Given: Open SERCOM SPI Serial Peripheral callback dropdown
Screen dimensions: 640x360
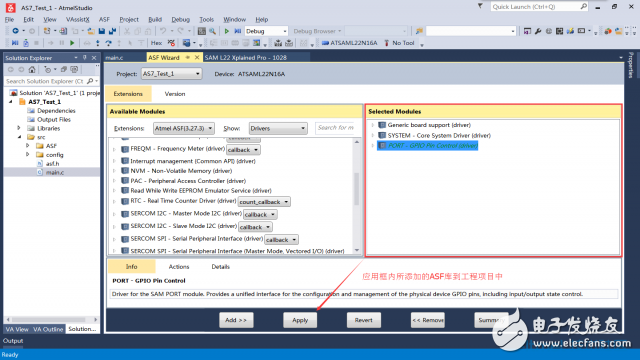Looking at the screenshot, I should click(x=281, y=240).
